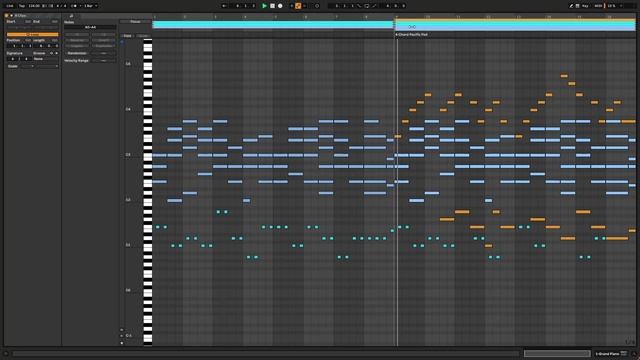640x360 pixels.
Task: Adjust the Randomize amount slider
Action: click(x=103, y=53)
